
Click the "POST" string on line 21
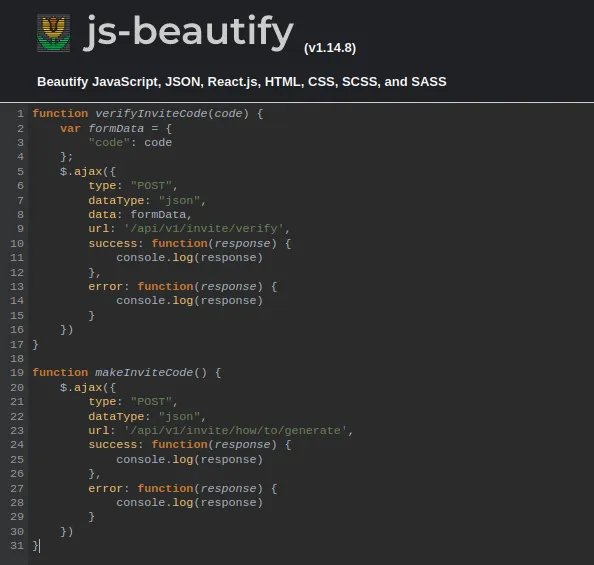point(151,402)
